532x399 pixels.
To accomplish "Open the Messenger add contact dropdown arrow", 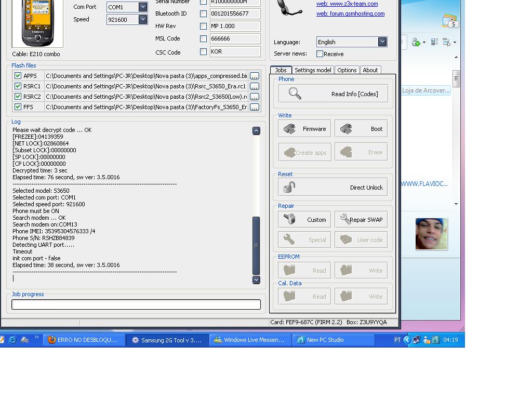I will pos(424,43).
